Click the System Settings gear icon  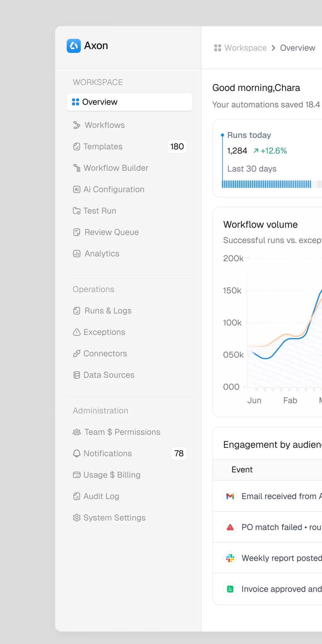pyautogui.click(x=76, y=518)
